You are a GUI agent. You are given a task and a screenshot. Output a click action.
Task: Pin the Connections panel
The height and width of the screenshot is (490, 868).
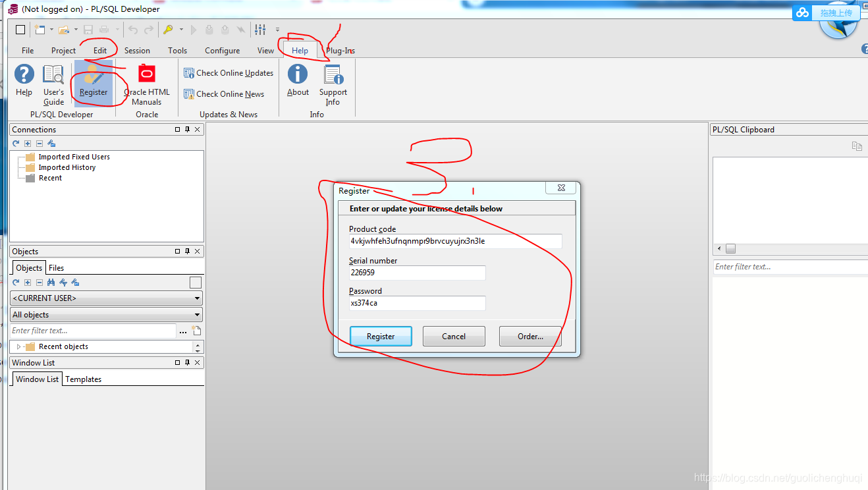click(x=187, y=130)
